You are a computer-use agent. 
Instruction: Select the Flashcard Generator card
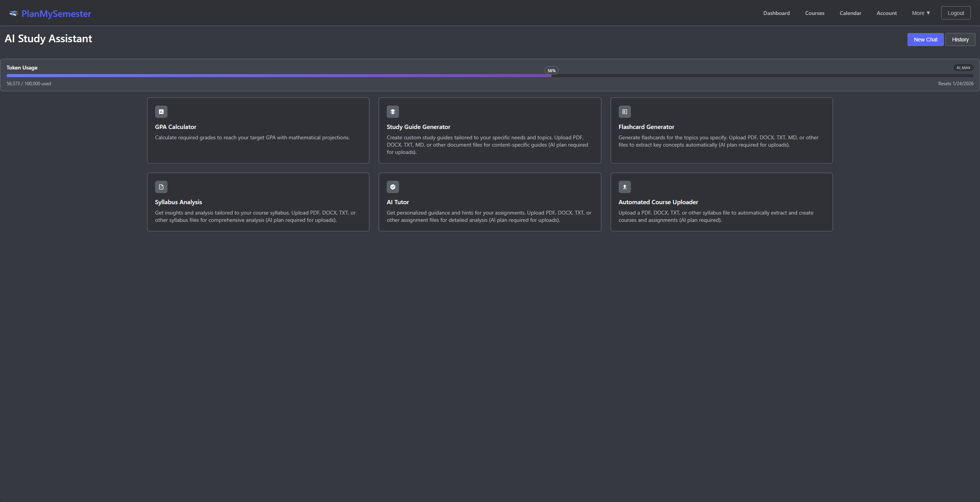[x=721, y=130]
